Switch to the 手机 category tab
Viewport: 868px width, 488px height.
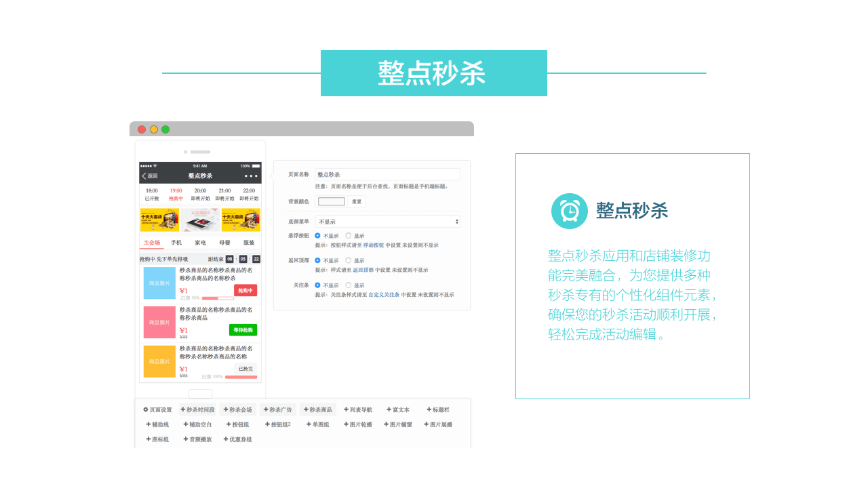tap(176, 243)
